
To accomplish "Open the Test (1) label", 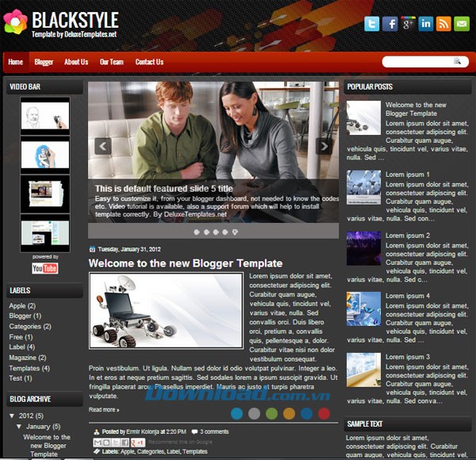I will (x=21, y=378).
